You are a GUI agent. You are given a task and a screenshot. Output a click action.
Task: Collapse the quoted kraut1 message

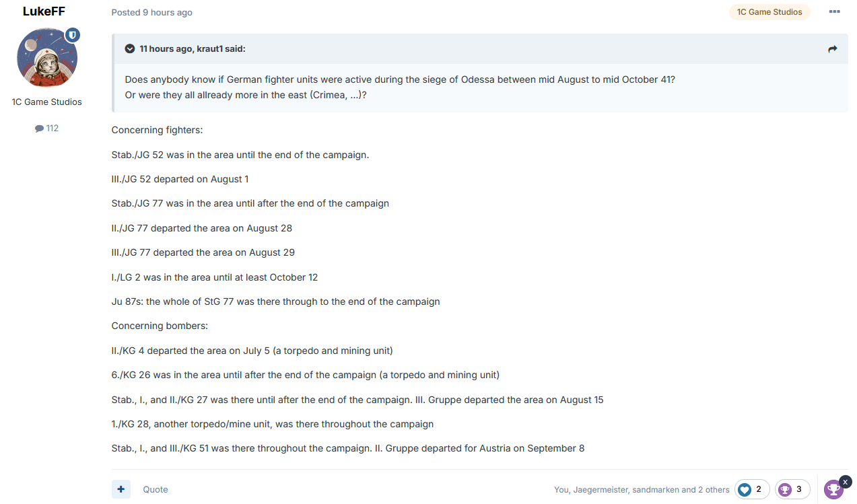tap(130, 49)
